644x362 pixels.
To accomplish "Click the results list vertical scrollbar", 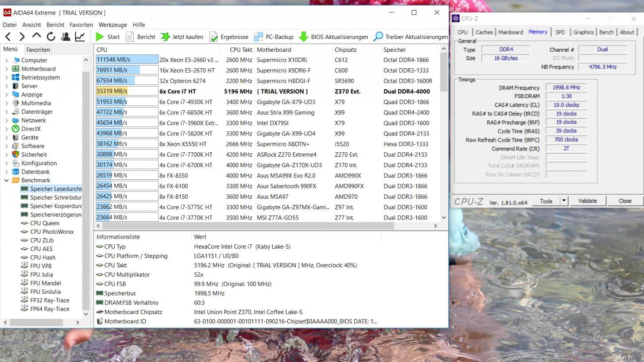I will [444, 133].
